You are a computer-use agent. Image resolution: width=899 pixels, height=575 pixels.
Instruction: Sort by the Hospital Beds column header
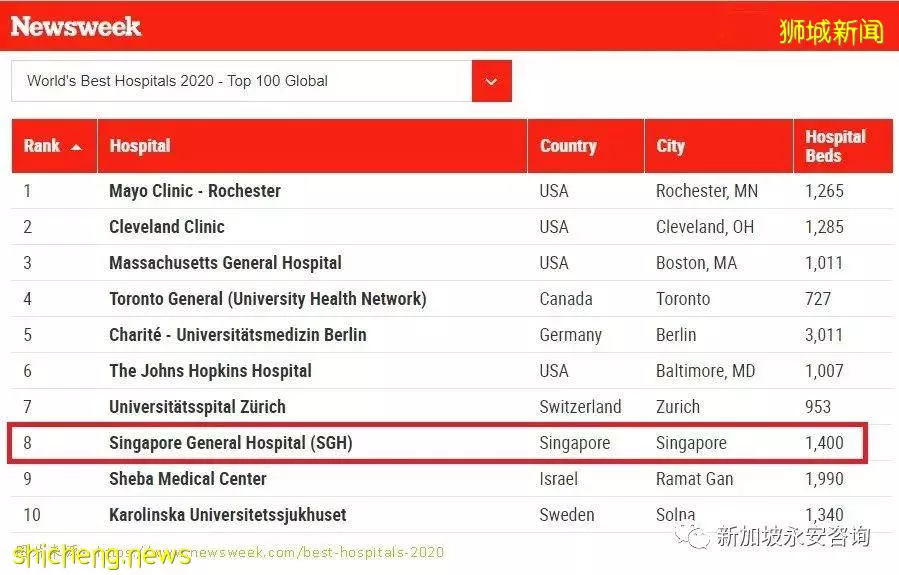coord(843,146)
